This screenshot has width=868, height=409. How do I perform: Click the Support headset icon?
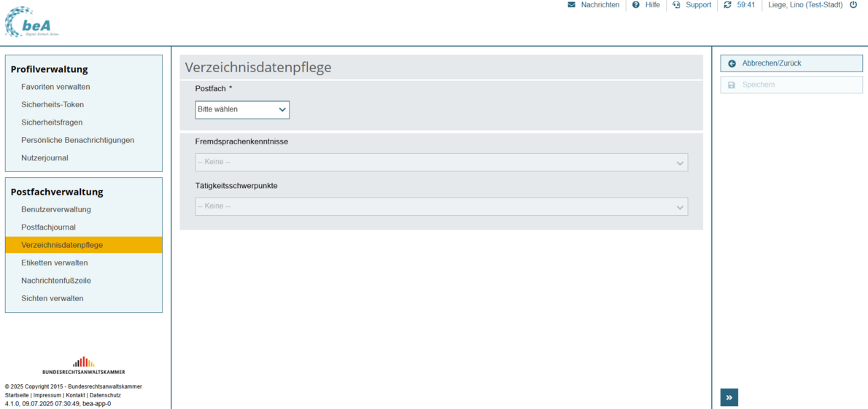tap(676, 5)
